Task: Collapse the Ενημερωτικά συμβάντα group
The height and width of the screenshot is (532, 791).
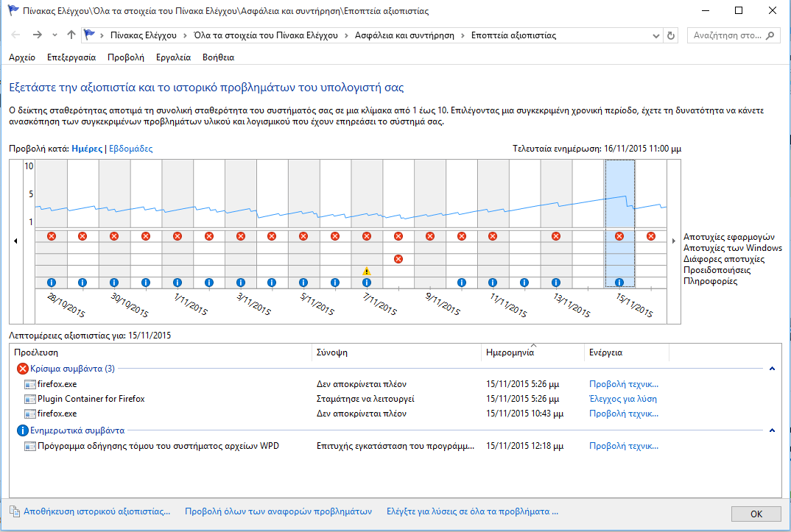Action: [771, 430]
